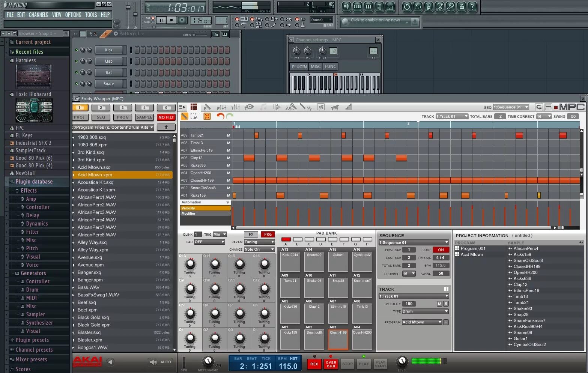
Task: Click the Kick channel button
Action: point(109,50)
